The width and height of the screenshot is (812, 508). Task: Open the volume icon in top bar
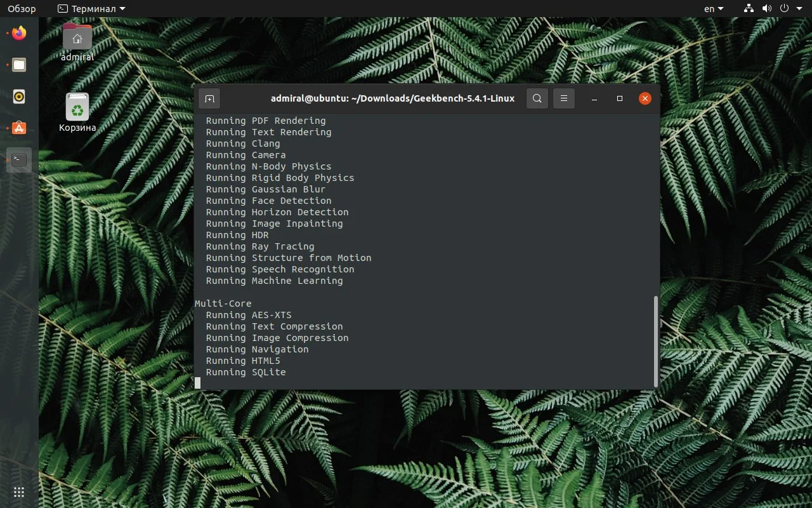pos(766,9)
